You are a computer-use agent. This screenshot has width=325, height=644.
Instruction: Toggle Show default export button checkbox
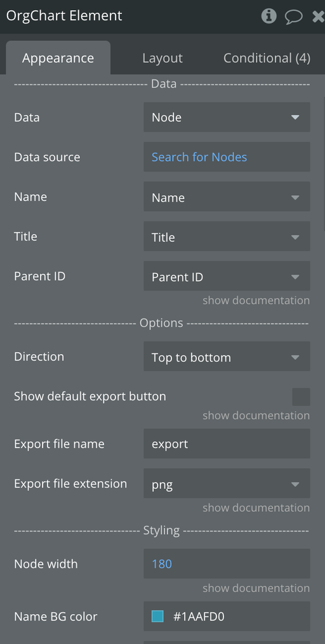pyautogui.click(x=301, y=397)
